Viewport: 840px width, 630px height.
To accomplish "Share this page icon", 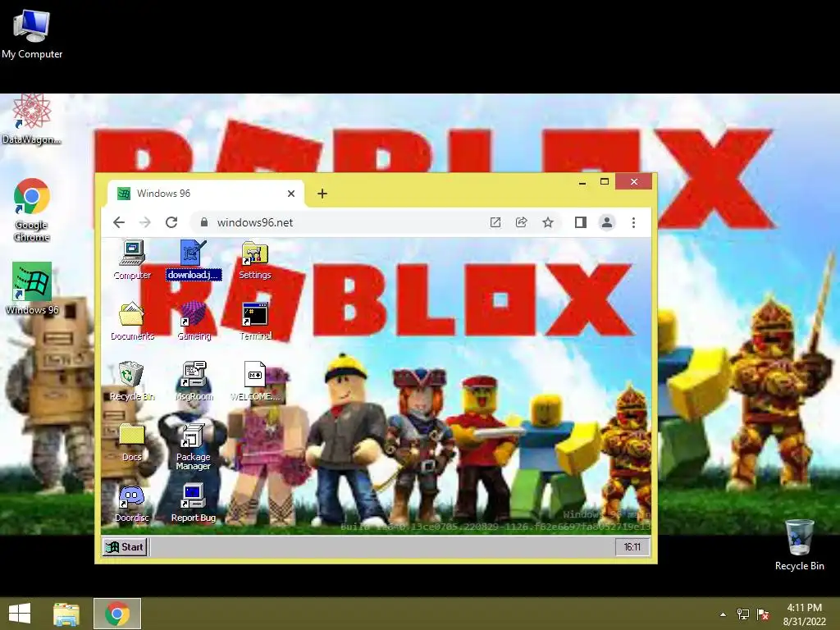I will coord(521,222).
